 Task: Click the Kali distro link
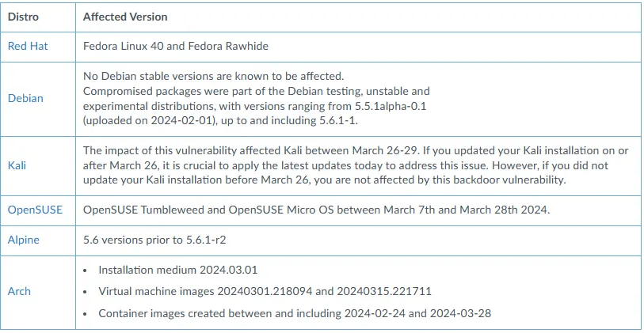pos(18,166)
